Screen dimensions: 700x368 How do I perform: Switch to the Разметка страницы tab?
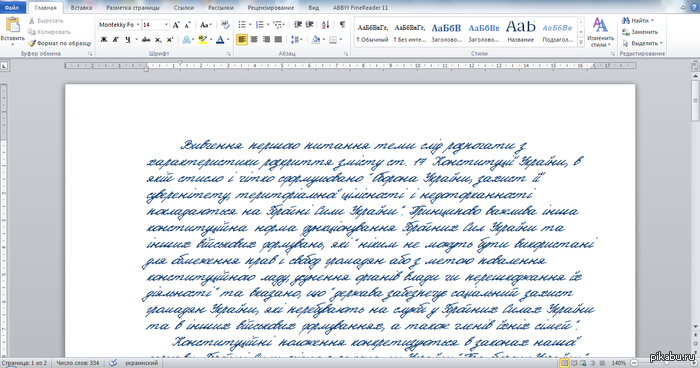tap(133, 8)
